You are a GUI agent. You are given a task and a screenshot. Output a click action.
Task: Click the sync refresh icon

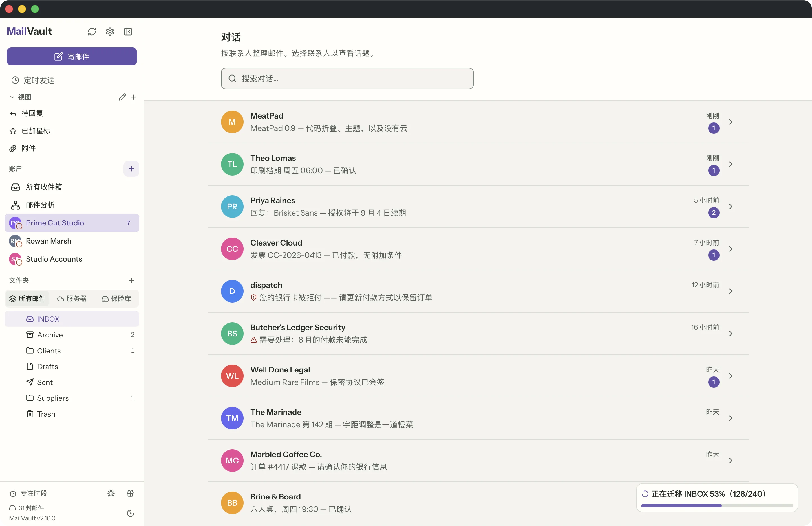(92, 32)
